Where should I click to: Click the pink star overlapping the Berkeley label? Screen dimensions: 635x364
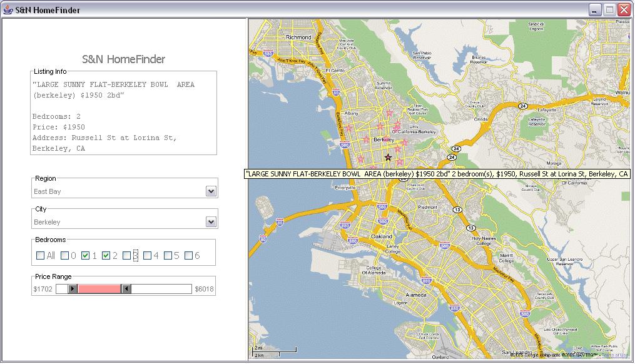click(386, 139)
